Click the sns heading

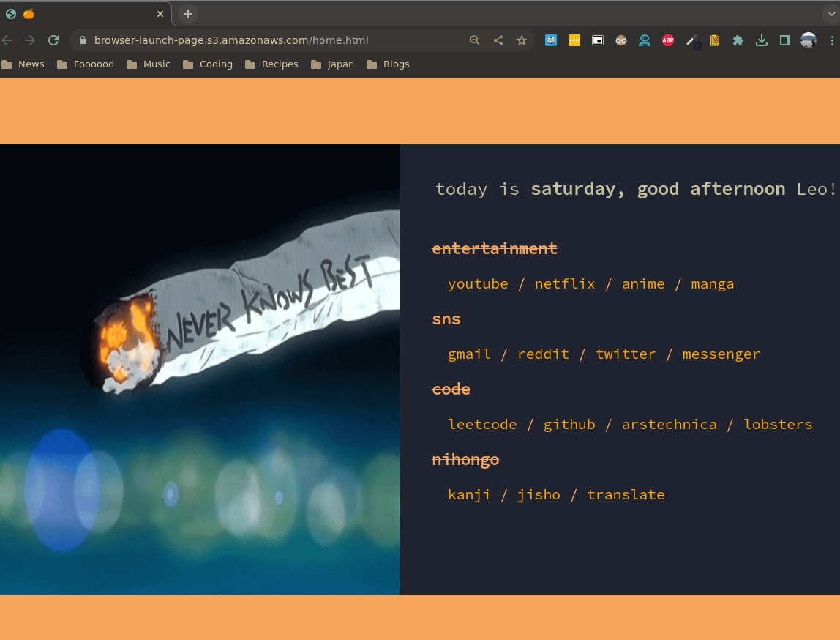(446, 319)
